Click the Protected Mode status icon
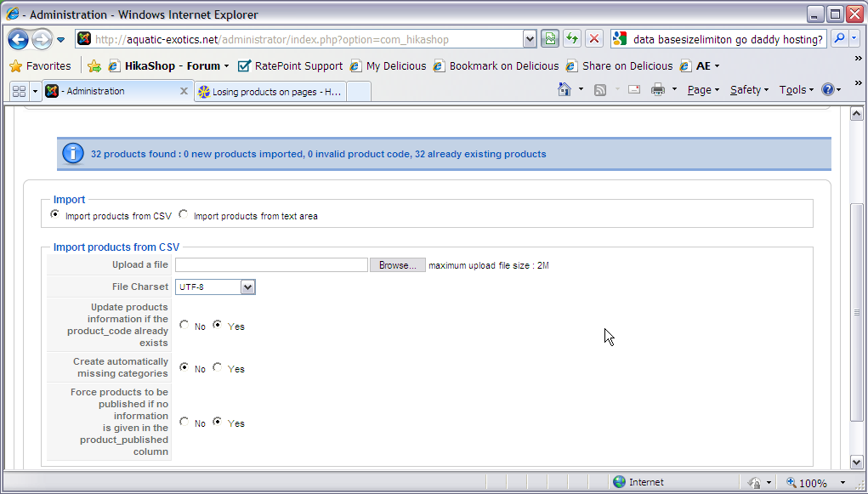Viewport: 868px width, 494px height. [755, 482]
